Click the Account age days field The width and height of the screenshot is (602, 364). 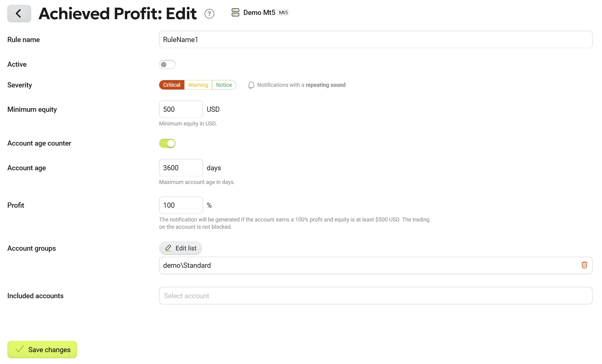tap(181, 168)
